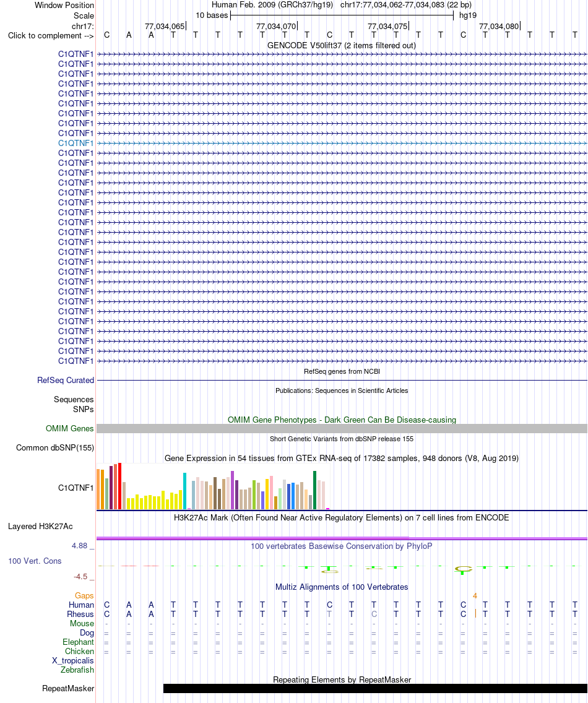The width and height of the screenshot is (588, 703).
Task: Click the Scale label on the left
Action: 84,15
